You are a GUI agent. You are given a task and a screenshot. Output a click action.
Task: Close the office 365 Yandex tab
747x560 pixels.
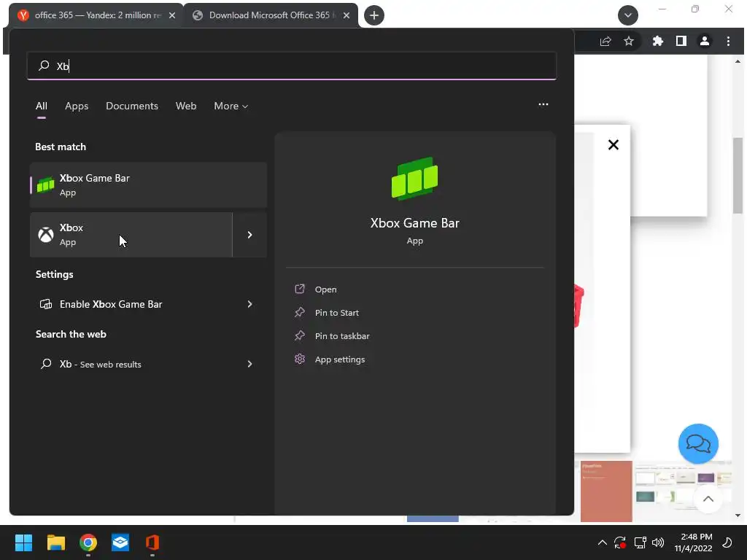pos(172,15)
